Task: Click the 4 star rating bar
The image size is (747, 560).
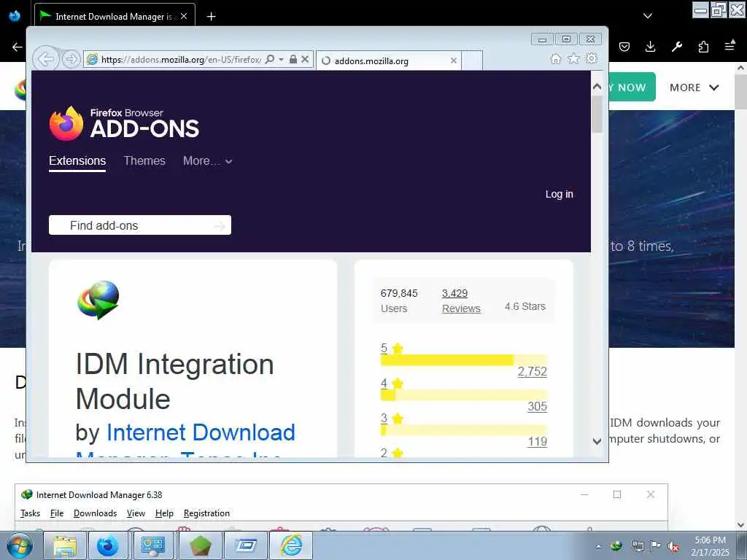Action: 463,395
